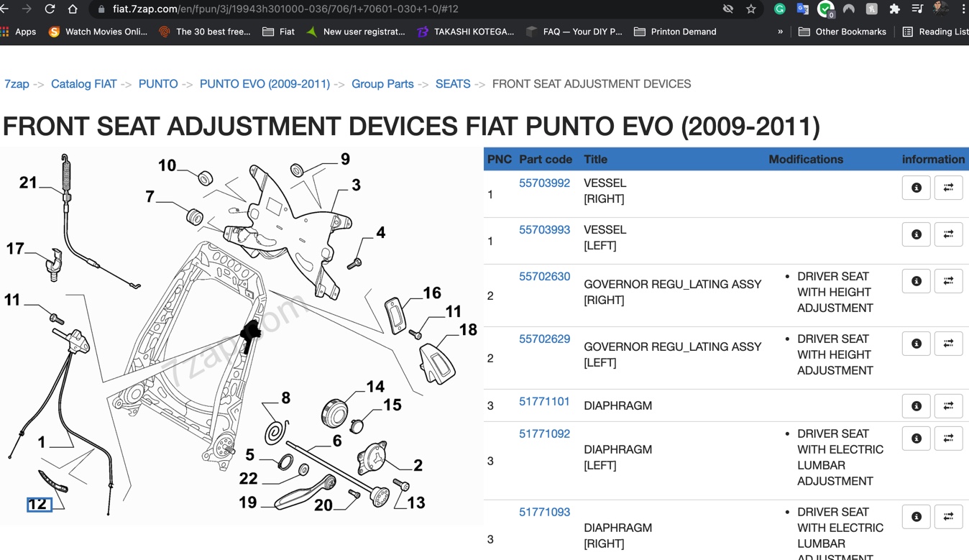Viewport: 969px width, 560px height.
Task: Click the browser back arrow
Action: [4, 9]
